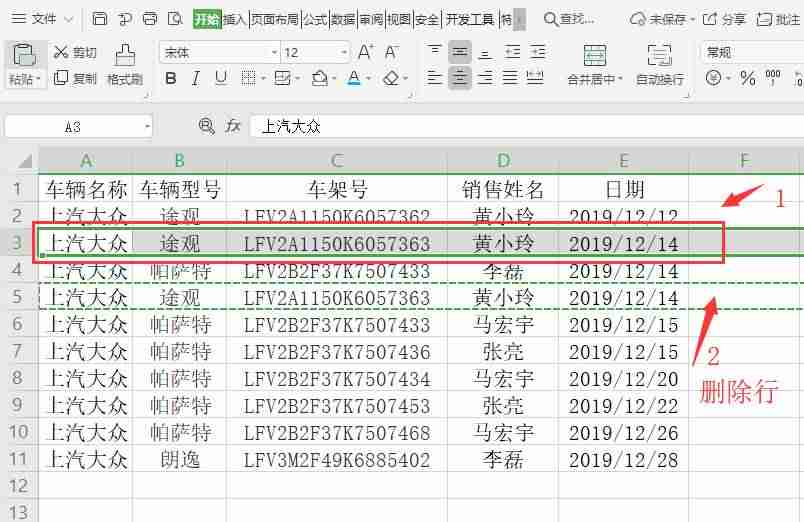Click the hamburger menu icon next to 文件
Viewport: 804px width, 522px height.
point(18,19)
